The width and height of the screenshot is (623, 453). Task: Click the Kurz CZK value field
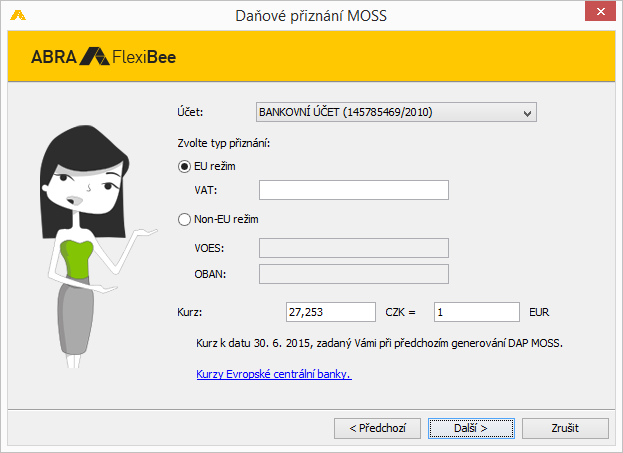pos(331,312)
